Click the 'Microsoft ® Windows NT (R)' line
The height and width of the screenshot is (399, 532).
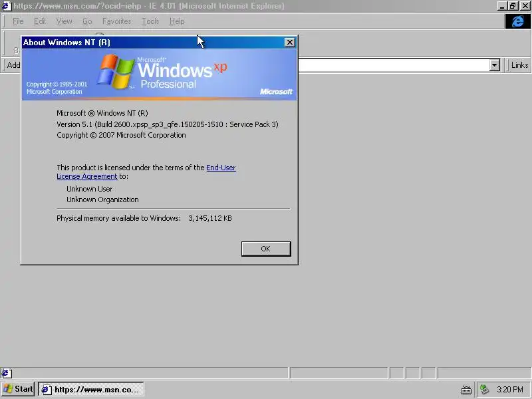[x=102, y=113]
